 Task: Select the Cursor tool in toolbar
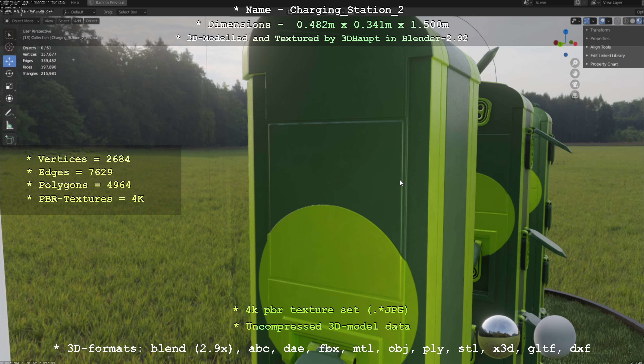tap(9, 47)
